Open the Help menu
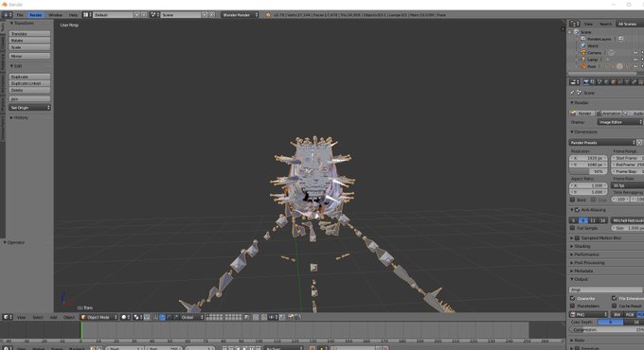Screen dimensions: 644x350 click(73, 15)
